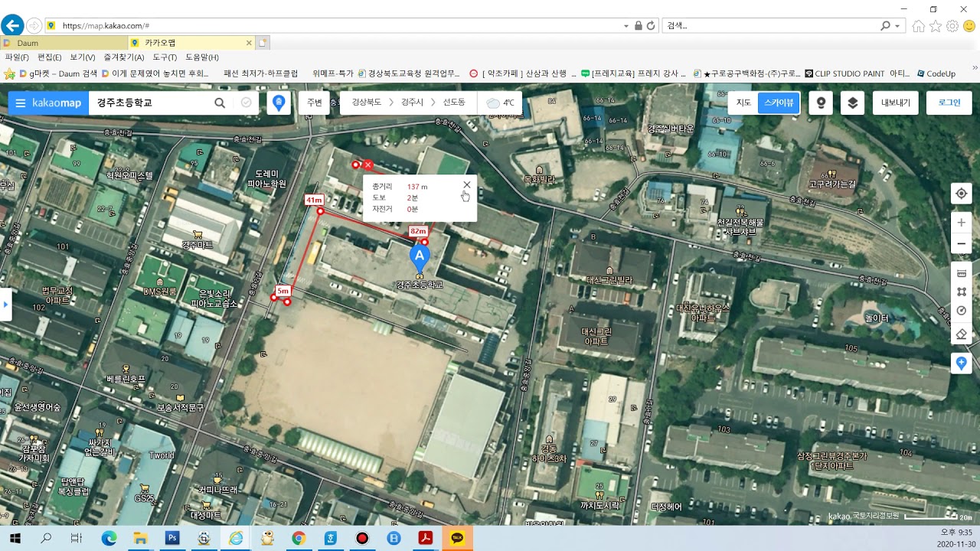Click 경주시 in the region breadcrumb

pos(412,103)
